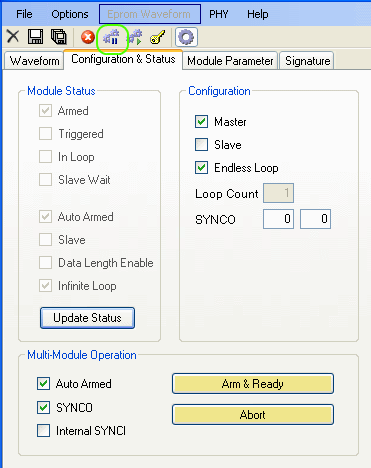371x468 pixels.
Task: Click the gear settings icon
Action: click(186, 37)
